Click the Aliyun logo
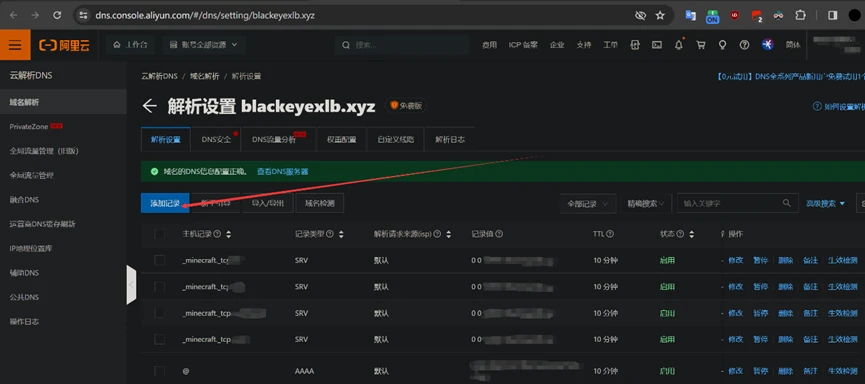The height and width of the screenshot is (384, 865). tap(65, 45)
